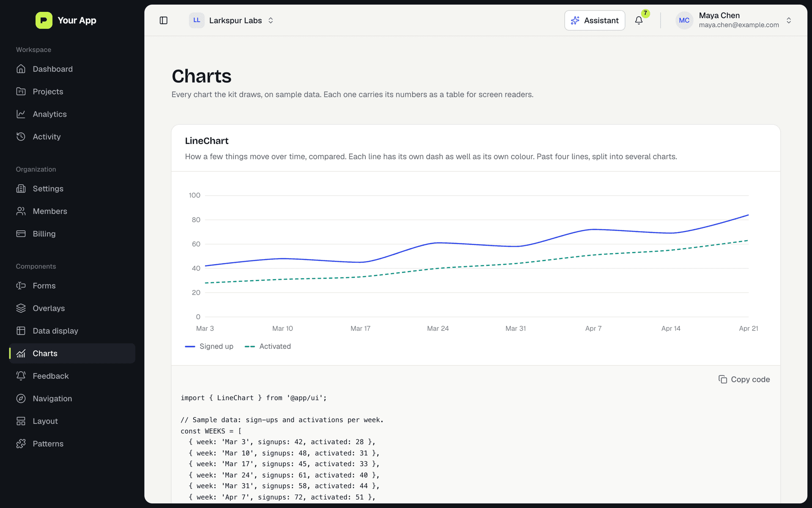Select the Charts sidebar item

(x=72, y=353)
